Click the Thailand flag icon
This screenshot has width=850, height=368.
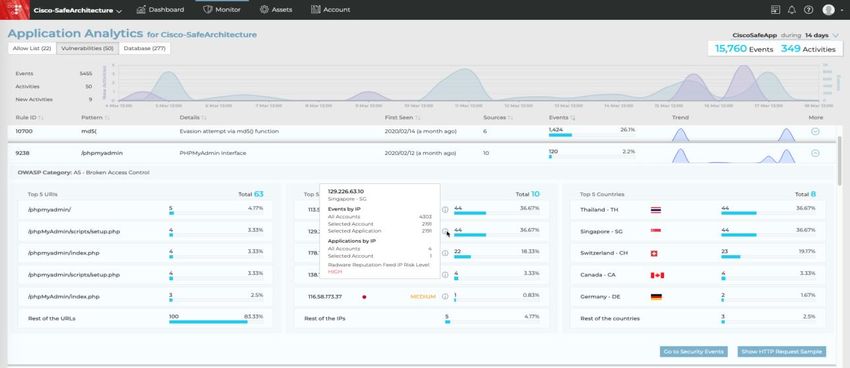[x=656, y=210]
